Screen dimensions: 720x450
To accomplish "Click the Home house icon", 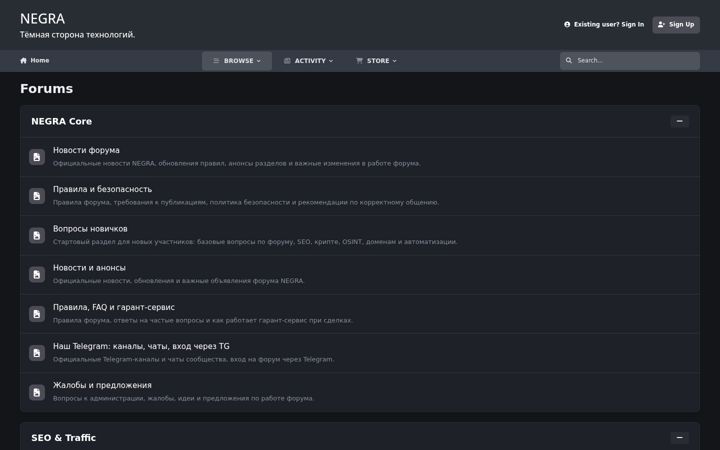I will tap(23, 61).
